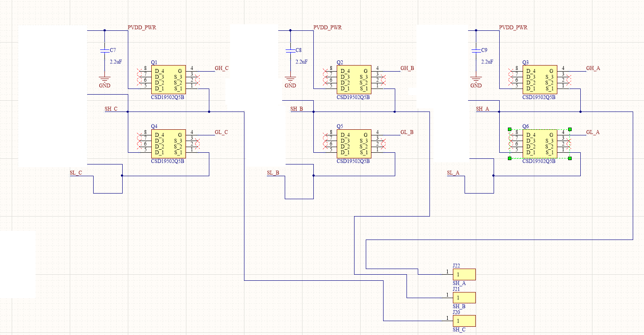Viewport: 644px width, 335px height.
Task: Click the CSD19502Q5B part name under Q1
Action: (168, 97)
